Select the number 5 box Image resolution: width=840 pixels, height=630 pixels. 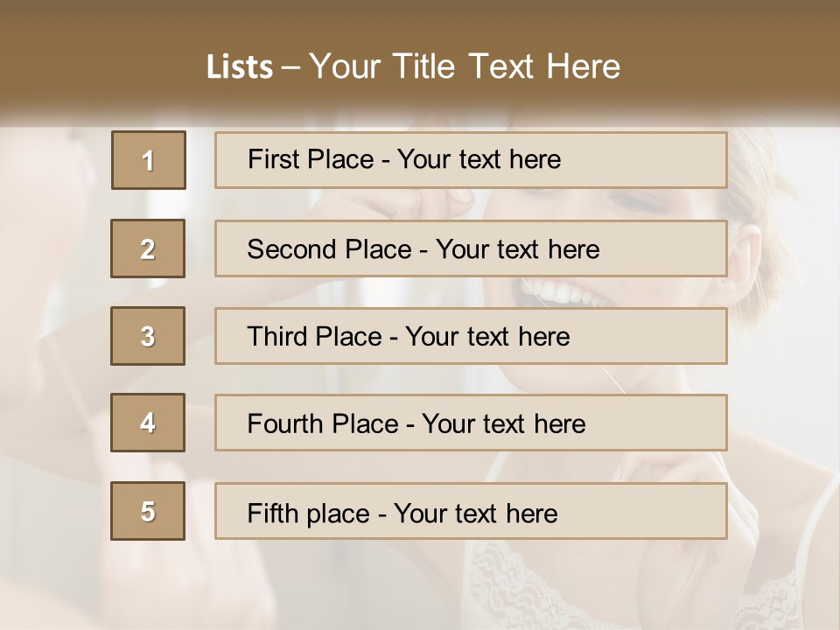pos(148,511)
